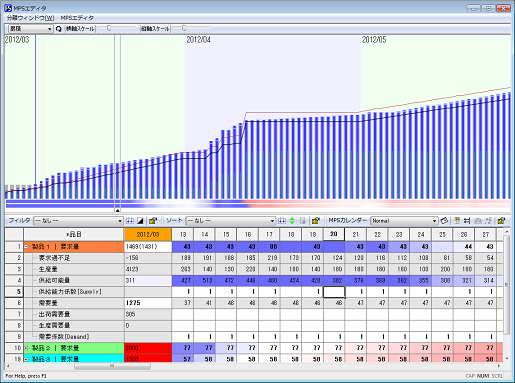This screenshot has width=515, height=383.
Task: Open the sort settings lock icon
Action: click(315, 221)
